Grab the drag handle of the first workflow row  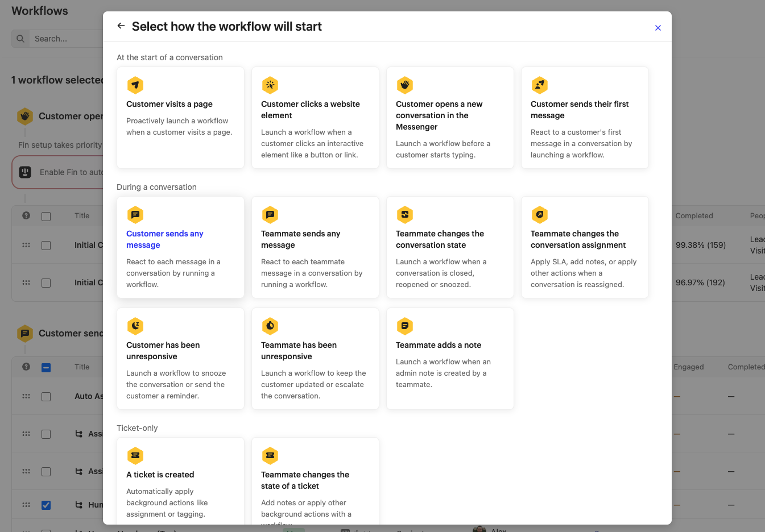pyautogui.click(x=26, y=245)
